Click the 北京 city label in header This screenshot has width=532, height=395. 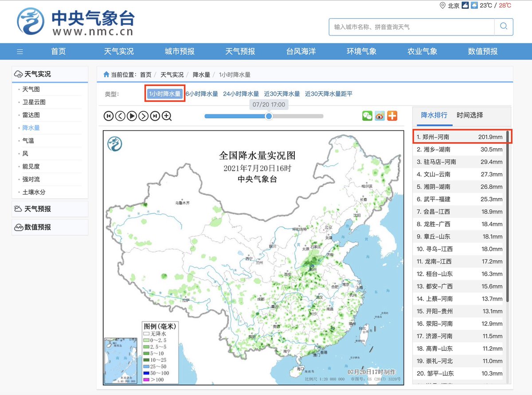click(x=454, y=5)
